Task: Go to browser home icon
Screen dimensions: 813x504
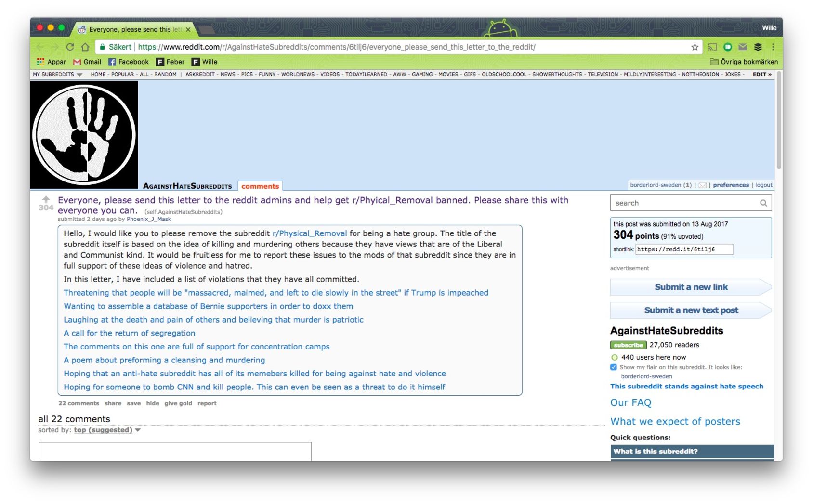Action: [x=85, y=47]
